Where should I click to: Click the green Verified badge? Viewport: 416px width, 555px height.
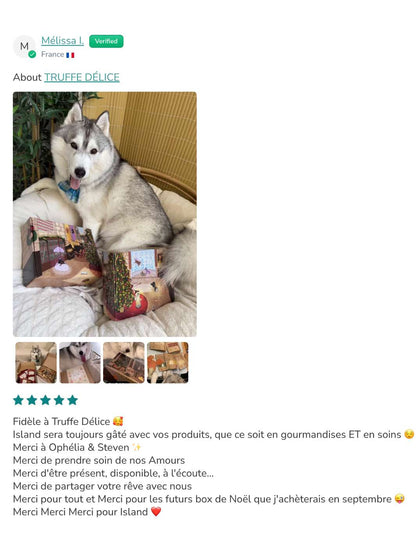point(106,41)
